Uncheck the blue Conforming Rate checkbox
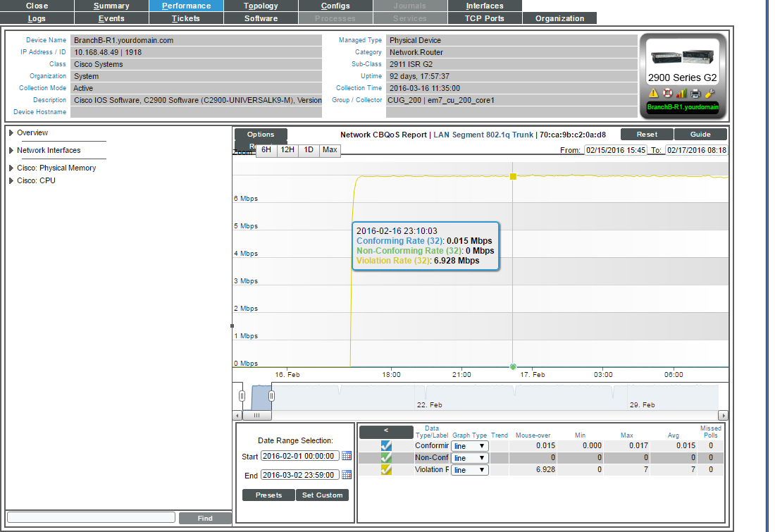The image size is (775, 532). [386, 445]
